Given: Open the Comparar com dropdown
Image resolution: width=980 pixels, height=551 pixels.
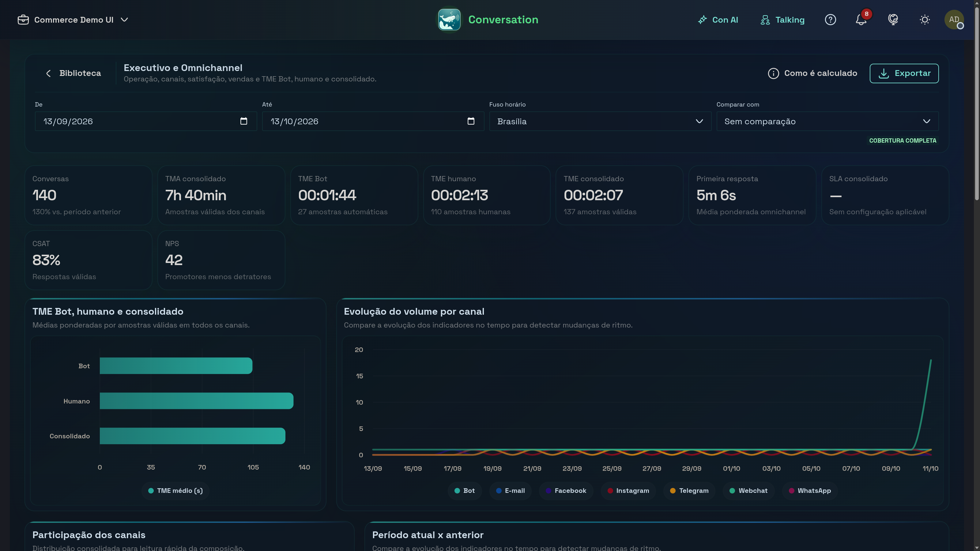Looking at the screenshot, I should pyautogui.click(x=827, y=121).
